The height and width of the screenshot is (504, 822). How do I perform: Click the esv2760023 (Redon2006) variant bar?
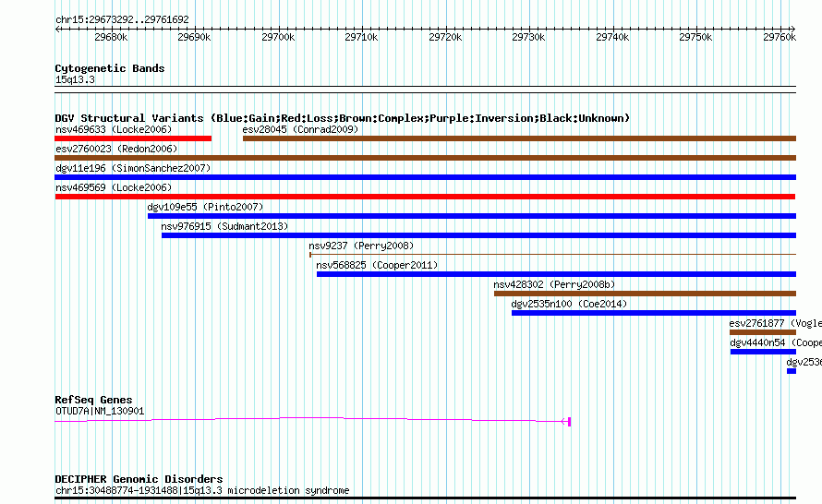pos(425,158)
